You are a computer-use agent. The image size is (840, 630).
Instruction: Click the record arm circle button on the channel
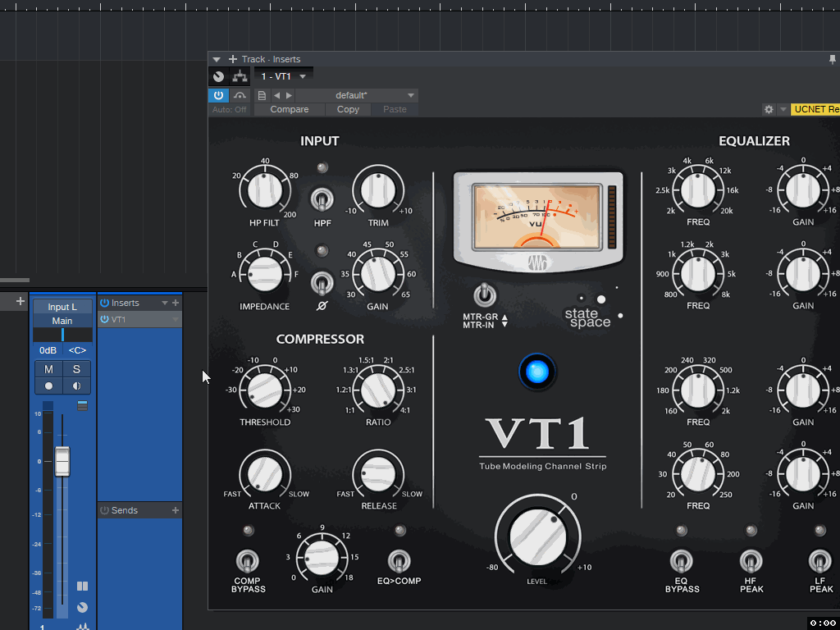point(48,386)
